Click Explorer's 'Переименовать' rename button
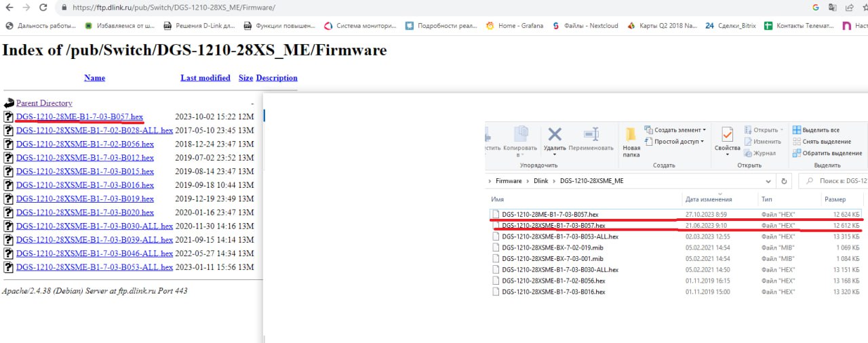The height and width of the screenshot is (343, 868). [x=591, y=139]
